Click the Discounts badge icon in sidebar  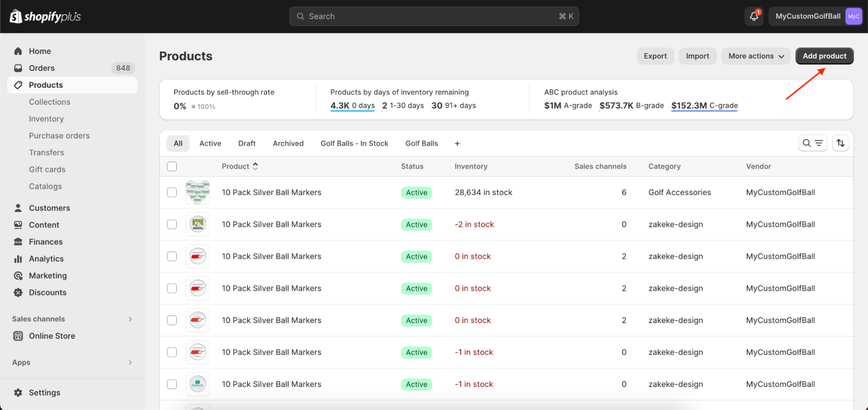pyautogui.click(x=18, y=293)
